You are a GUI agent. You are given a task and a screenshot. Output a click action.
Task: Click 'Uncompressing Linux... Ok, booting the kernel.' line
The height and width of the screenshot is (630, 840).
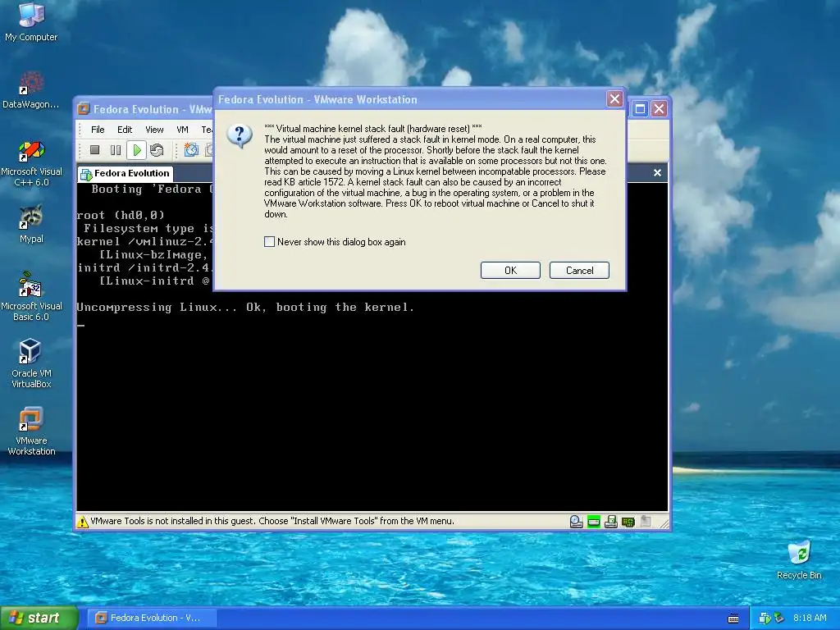pos(245,308)
